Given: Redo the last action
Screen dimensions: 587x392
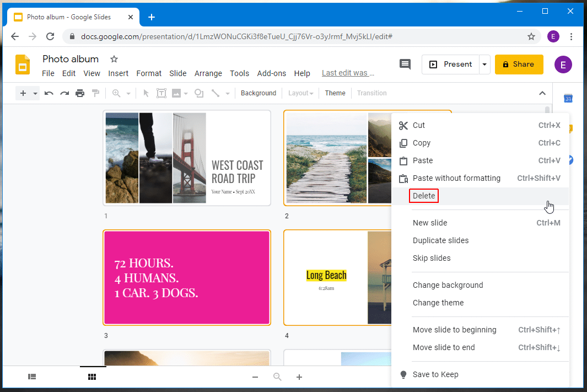Looking at the screenshot, I should tap(63, 93).
